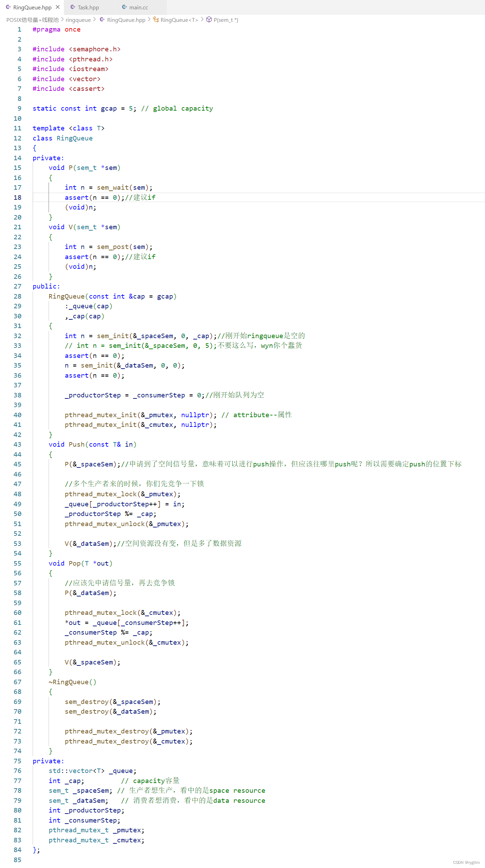The height and width of the screenshot is (868, 485).
Task: Click 'int n = sem_wait(sem);' statement
Action: tap(108, 188)
